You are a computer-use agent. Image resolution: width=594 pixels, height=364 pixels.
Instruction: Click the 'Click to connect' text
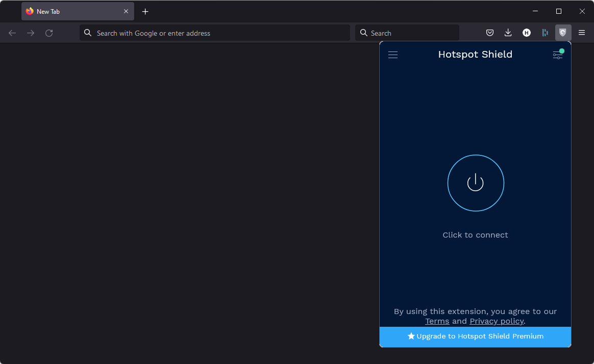pos(476,235)
